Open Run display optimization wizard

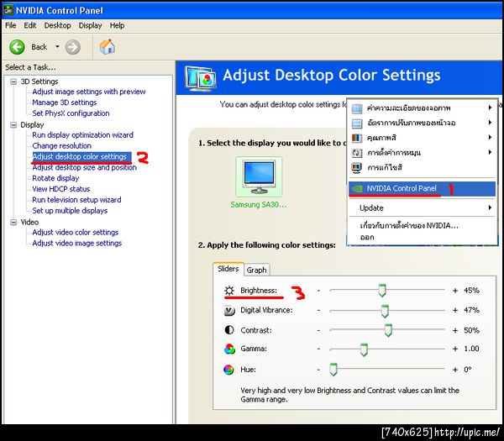coord(82,135)
